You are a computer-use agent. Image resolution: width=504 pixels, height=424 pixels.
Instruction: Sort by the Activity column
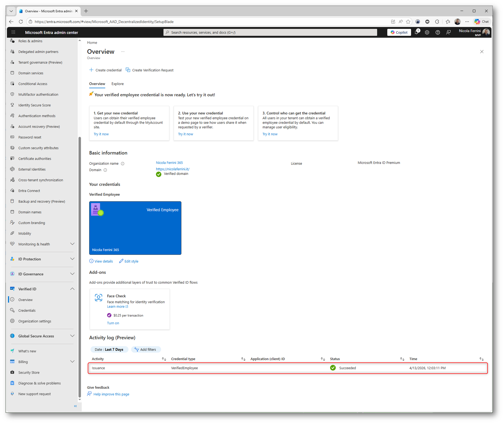[164, 359]
